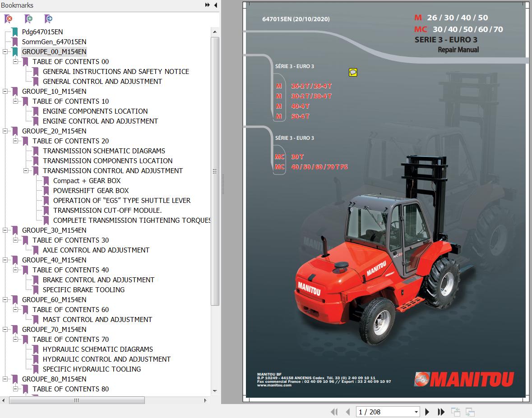532x418 pixels.
Task: Click the two-page view icon in the status bar
Action: pyautogui.click(x=470, y=412)
